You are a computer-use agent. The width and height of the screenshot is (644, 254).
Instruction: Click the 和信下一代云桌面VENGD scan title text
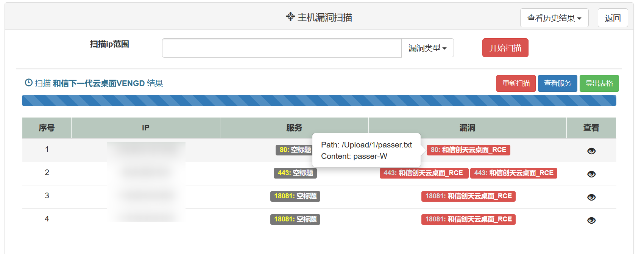(x=99, y=83)
